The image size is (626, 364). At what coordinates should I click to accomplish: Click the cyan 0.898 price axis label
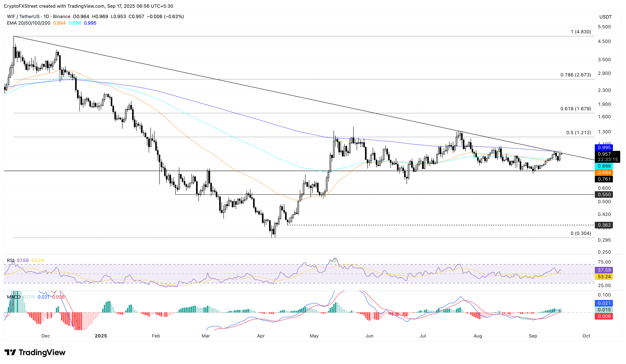click(604, 166)
